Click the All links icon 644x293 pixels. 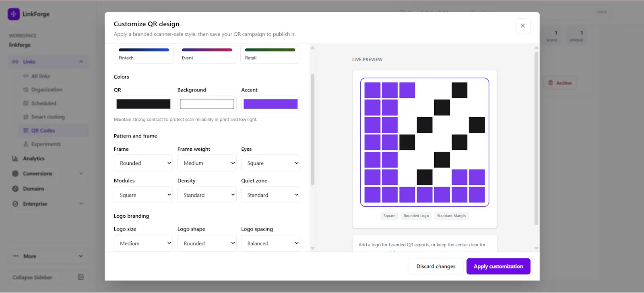(x=26, y=76)
